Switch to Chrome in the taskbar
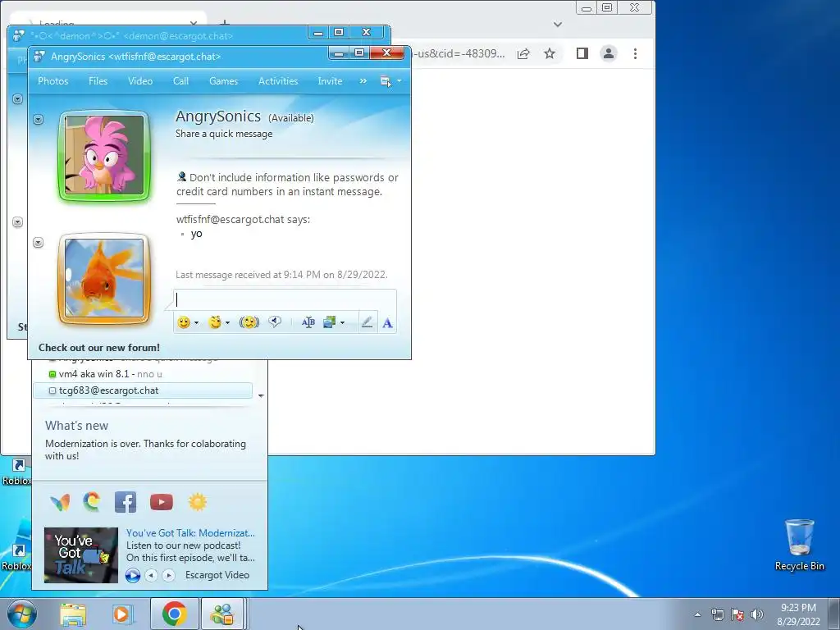Screen dimensions: 840x630 175,614
